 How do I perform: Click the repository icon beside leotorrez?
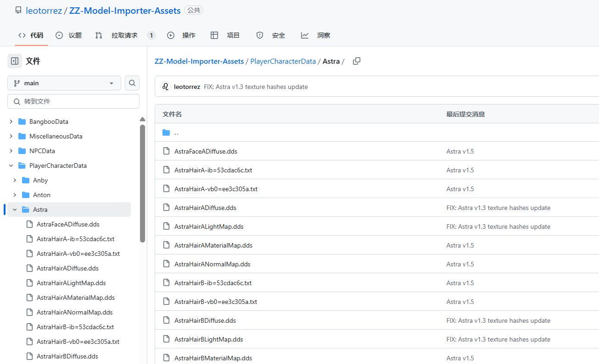[18, 11]
